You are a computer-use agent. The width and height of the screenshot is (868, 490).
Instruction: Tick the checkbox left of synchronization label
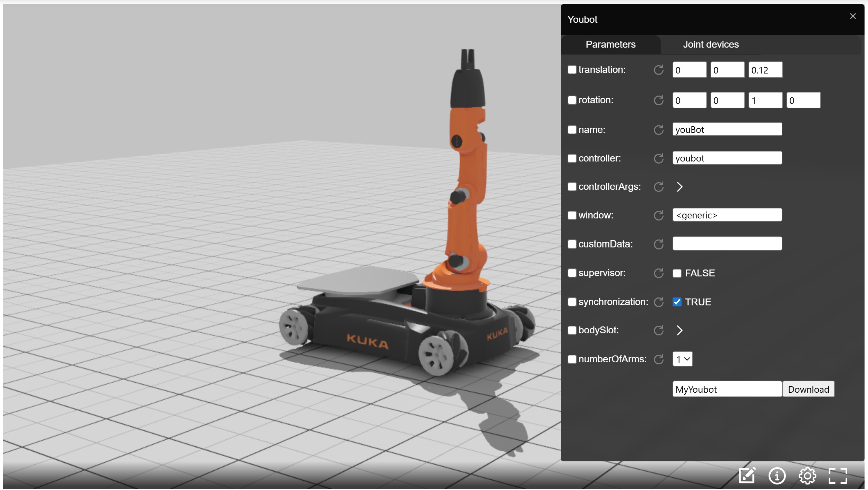[x=572, y=302]
